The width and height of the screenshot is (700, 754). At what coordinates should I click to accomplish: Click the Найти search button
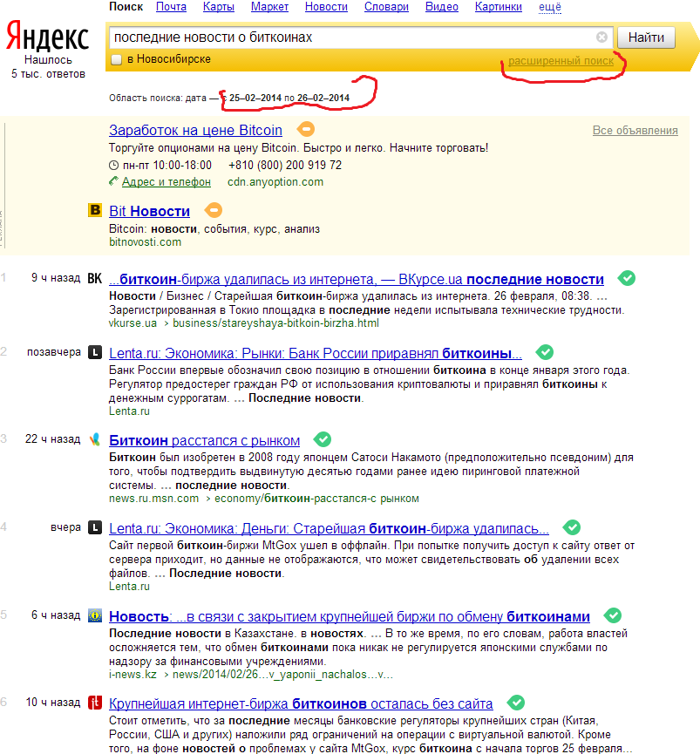pos(646,37)
